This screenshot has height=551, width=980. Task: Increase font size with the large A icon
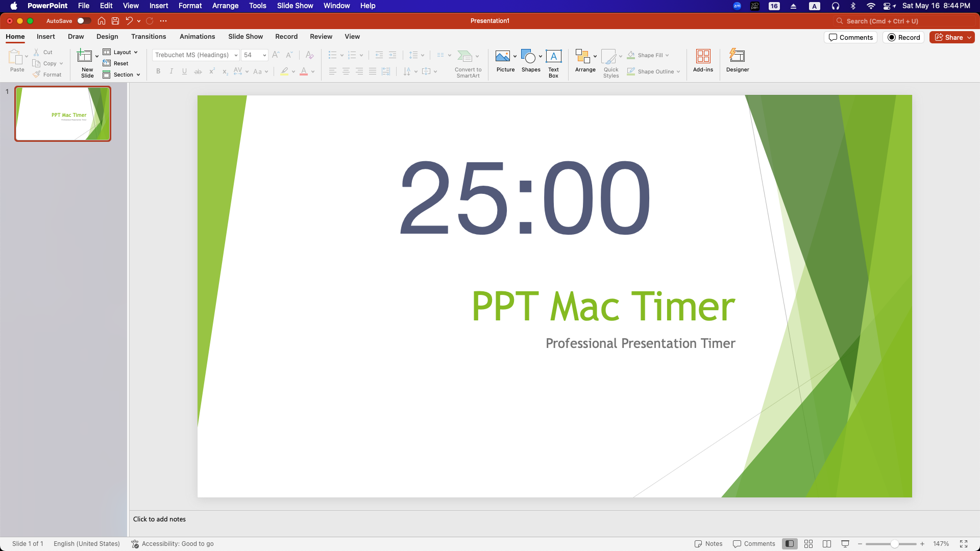(276, 55)
